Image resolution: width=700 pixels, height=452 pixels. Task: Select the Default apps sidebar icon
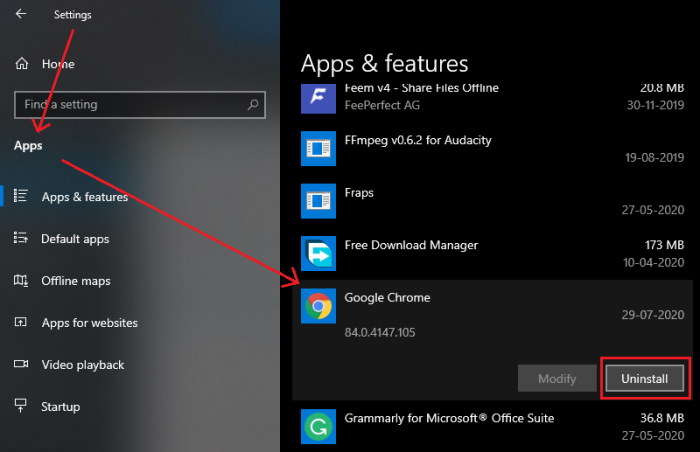pyautogui.click(x=21, y=238)
